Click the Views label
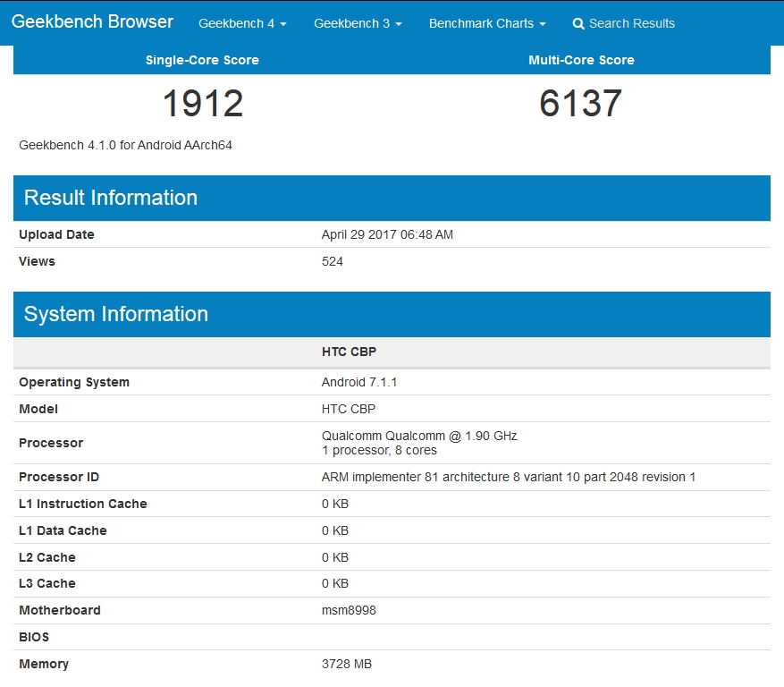 pyautogui.click(x=37, y=261)
